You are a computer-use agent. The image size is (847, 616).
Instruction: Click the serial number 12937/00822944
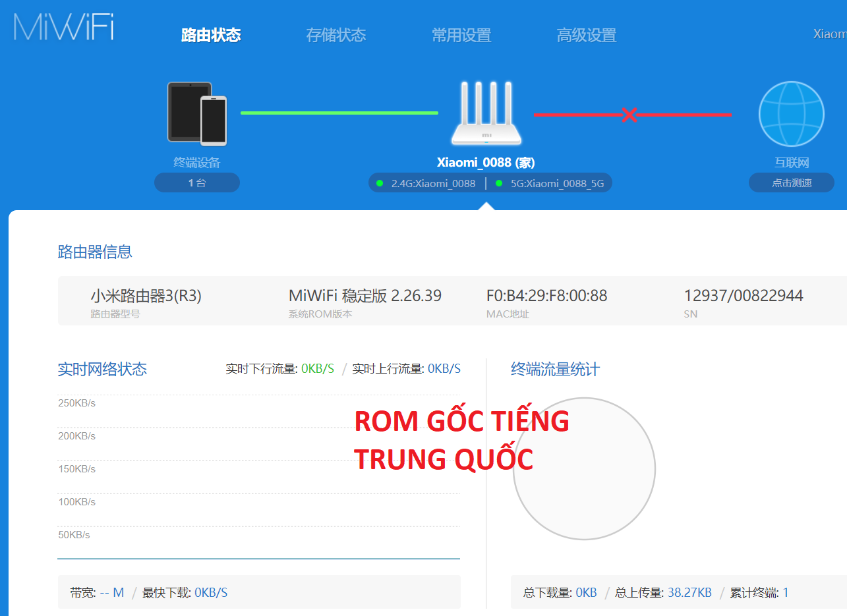[x=744, y=296]
